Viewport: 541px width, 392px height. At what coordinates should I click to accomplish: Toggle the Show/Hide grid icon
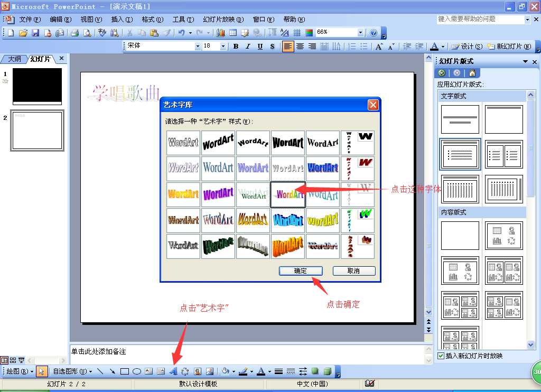point(297,33)
